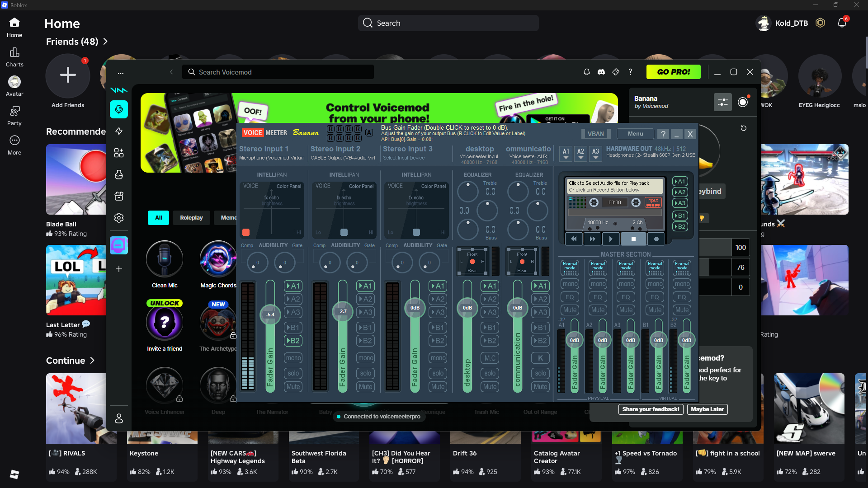This screenshot has width=868, height=488.
Task: Click the record button on Voicemeeter cassette
Action: pyautogui.click(x=656, y=239)
